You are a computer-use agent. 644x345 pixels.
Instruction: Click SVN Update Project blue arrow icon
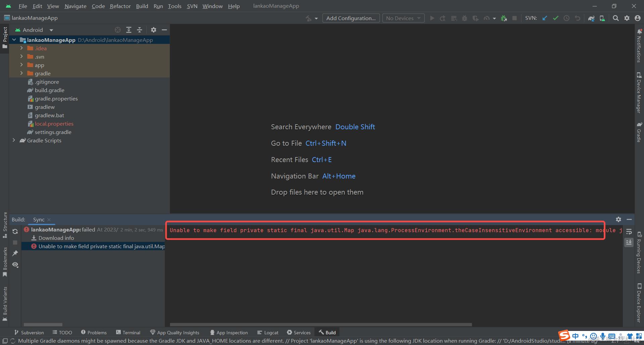545,18
